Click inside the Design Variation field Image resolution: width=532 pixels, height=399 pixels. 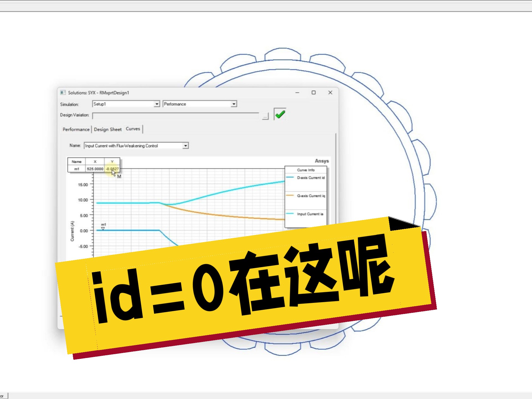175,116
